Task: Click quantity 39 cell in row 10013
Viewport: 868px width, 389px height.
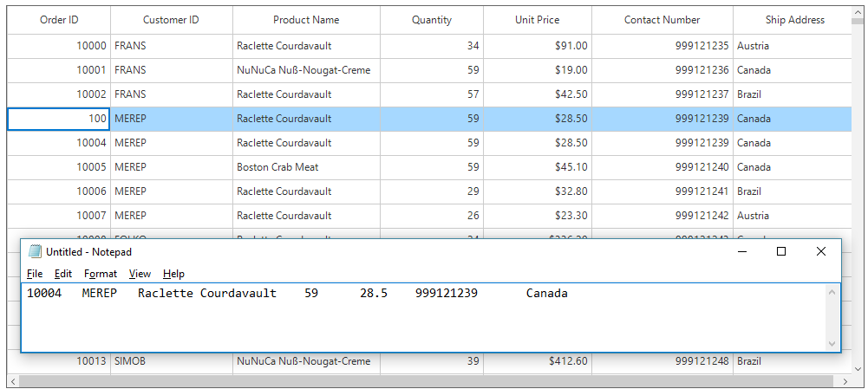Action: pyautogui.click(x=431, y=362)
